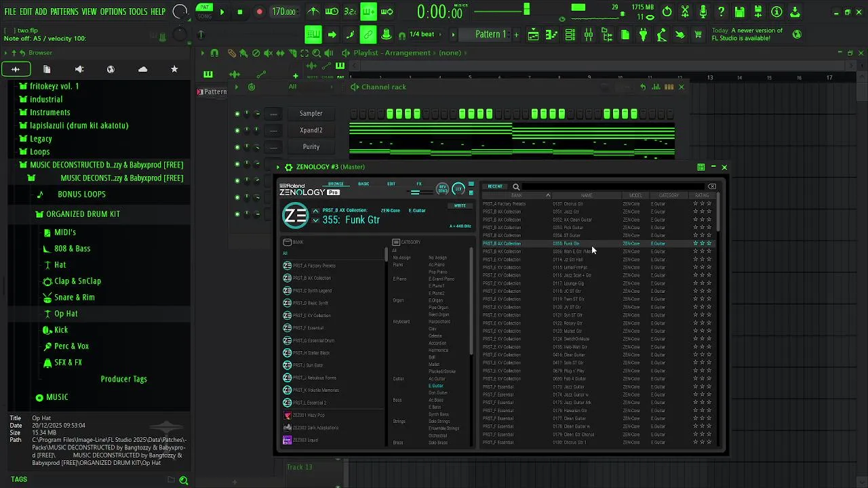Click the ZENOLOGY previous preset up arrow
This screenshot has height=488, width=868.
(x=315, y=211)
